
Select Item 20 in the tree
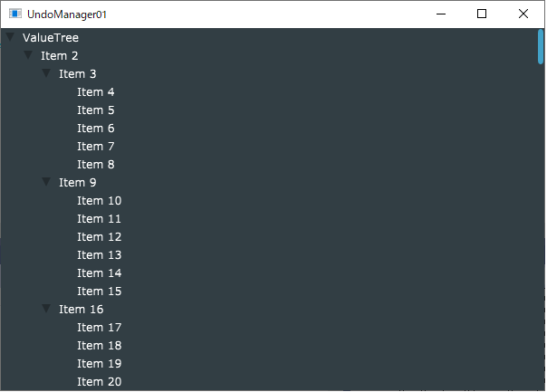point(99,382)
